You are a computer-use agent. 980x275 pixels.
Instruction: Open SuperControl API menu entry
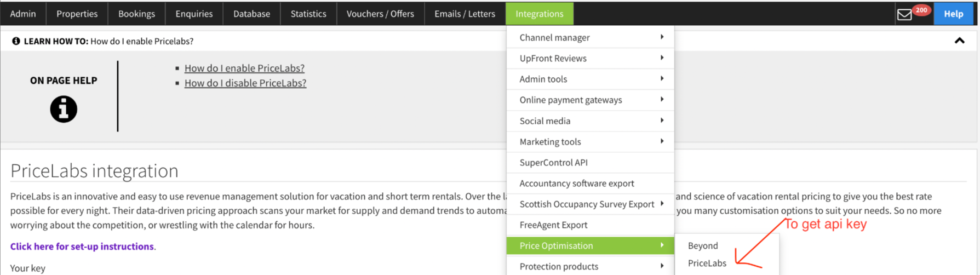click(x=590, y=162)
